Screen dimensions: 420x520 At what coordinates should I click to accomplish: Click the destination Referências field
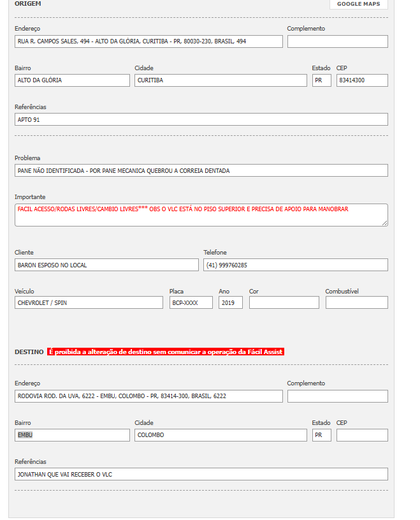pyautogui.click(x=201, y=474)
